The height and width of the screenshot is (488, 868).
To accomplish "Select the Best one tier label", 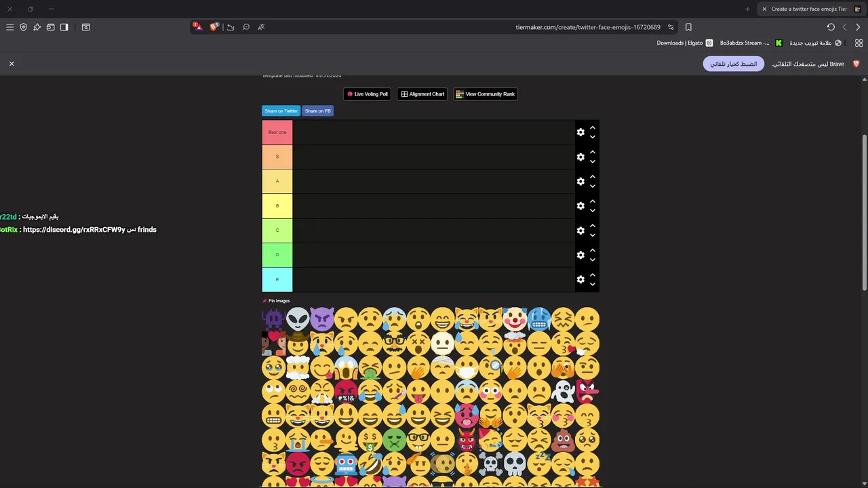I will pos(277,132).
